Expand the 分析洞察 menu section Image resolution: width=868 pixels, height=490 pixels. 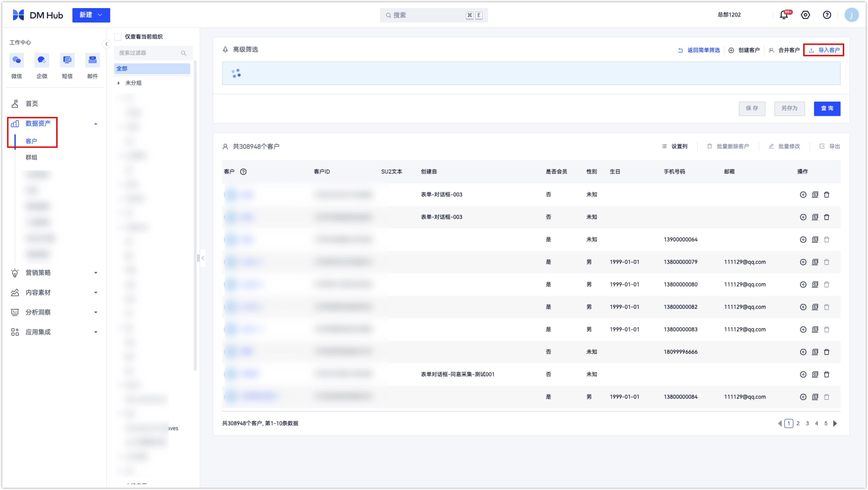tap(96, 312)
